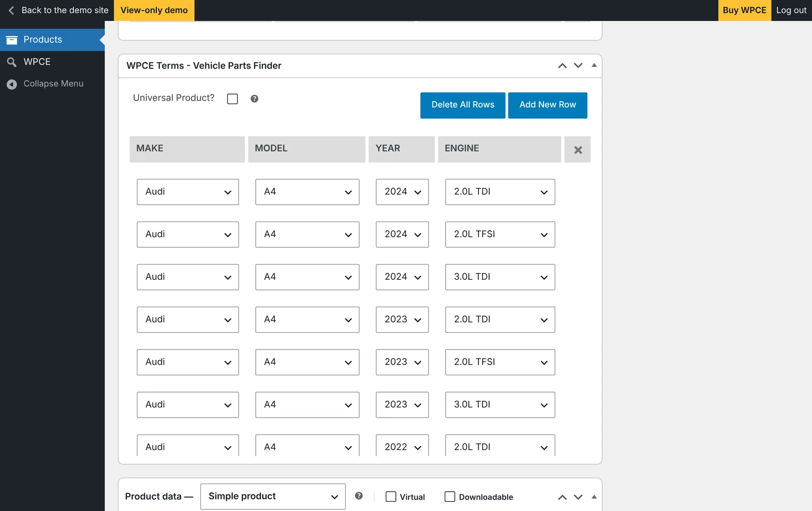Screen dimensions: 812x511
Task: Click the YEAR column header
Action: click(x=401, y=149)
